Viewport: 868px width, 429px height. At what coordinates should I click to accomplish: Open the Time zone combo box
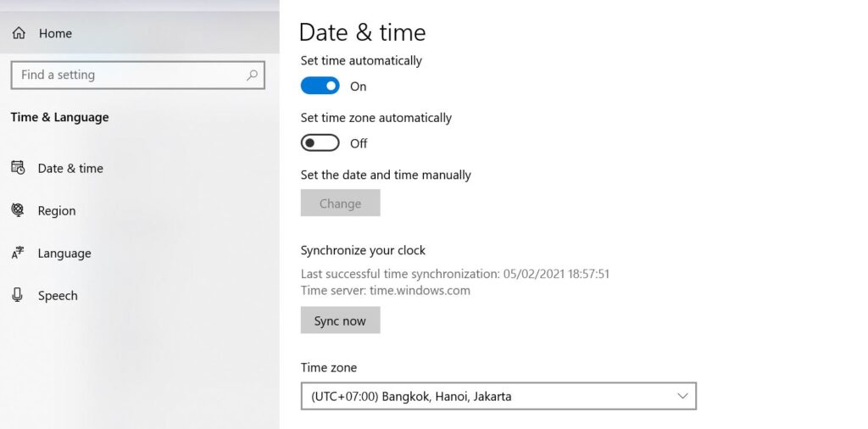pyautogui.click(x=498, y=396)
